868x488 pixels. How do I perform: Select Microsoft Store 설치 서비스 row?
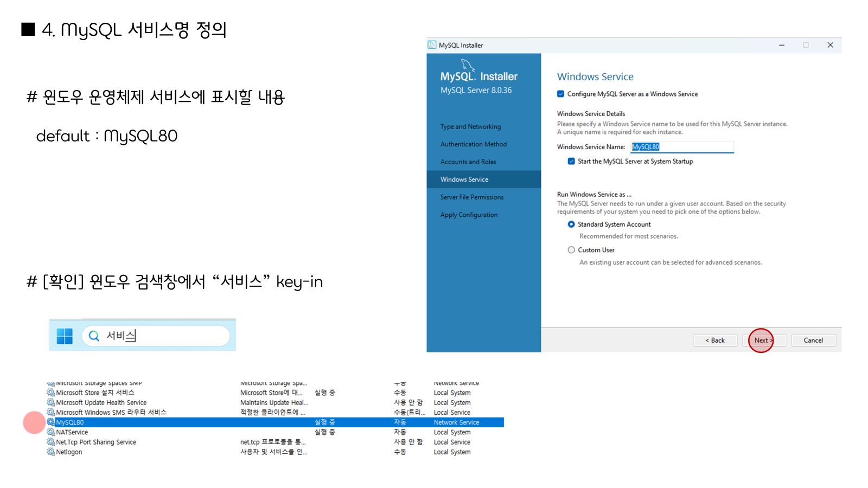coord(275,393)
